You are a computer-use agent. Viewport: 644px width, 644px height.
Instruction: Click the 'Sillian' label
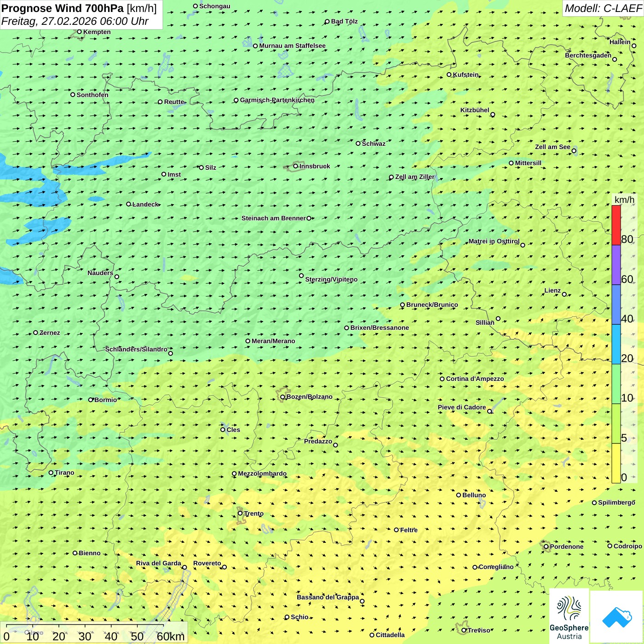tap(485, 322)
